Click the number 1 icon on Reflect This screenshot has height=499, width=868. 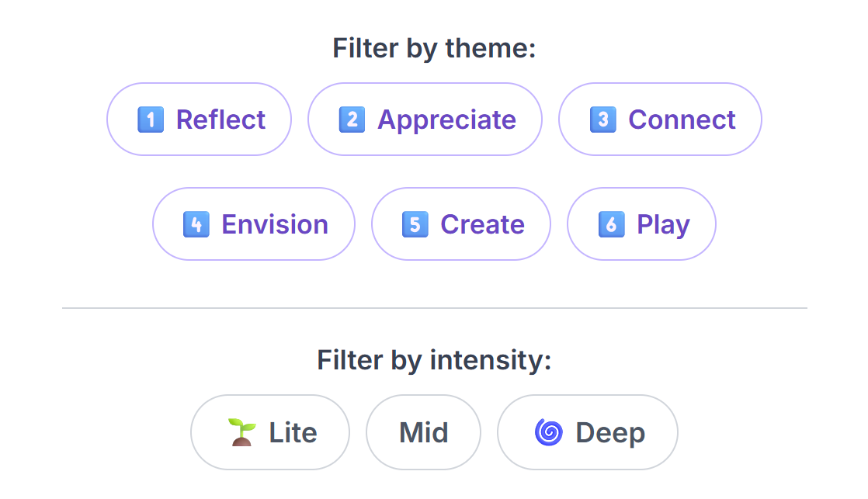point(151,120)
